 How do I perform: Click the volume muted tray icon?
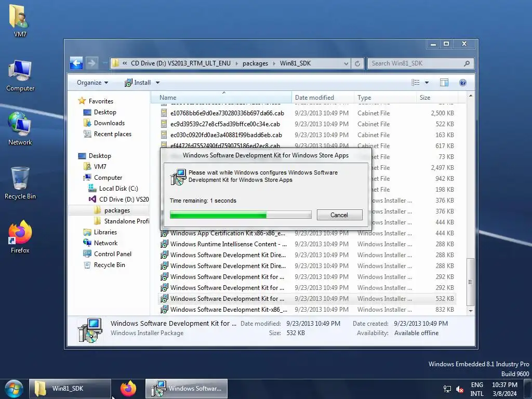click(x=460, y=389)
